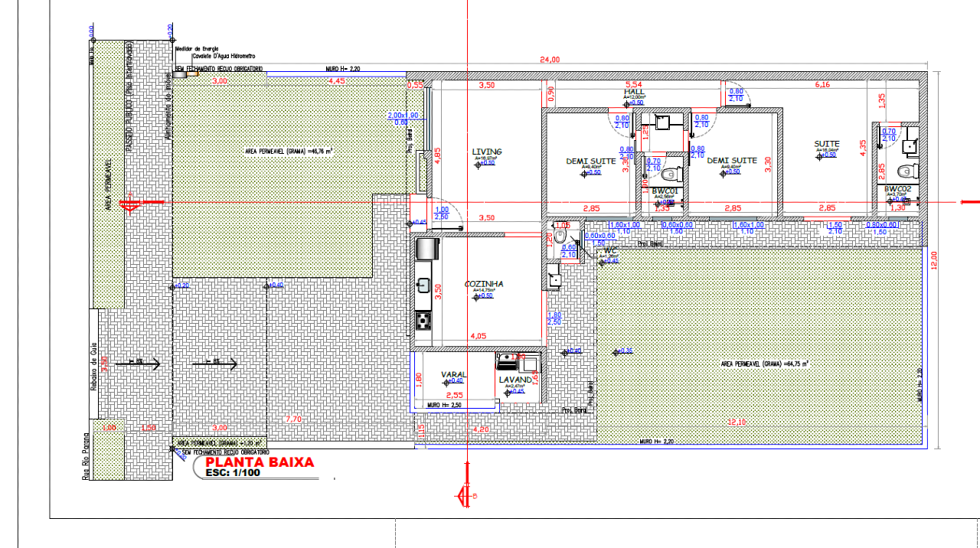Click the refrigerator symbol in the kitchen
The height and width of the screenshot is (548, 980).
tap(426, 249)
